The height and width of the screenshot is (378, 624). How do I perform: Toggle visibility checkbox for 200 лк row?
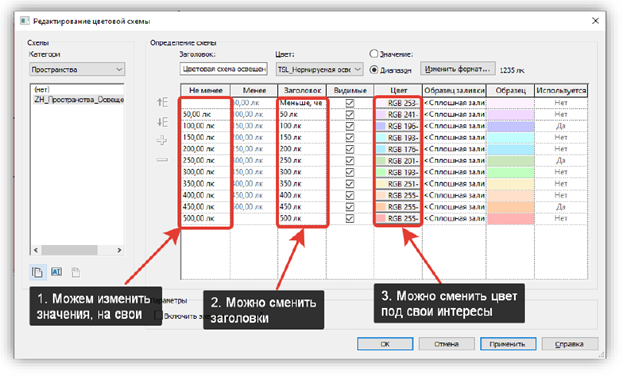[x=350, y=149]
